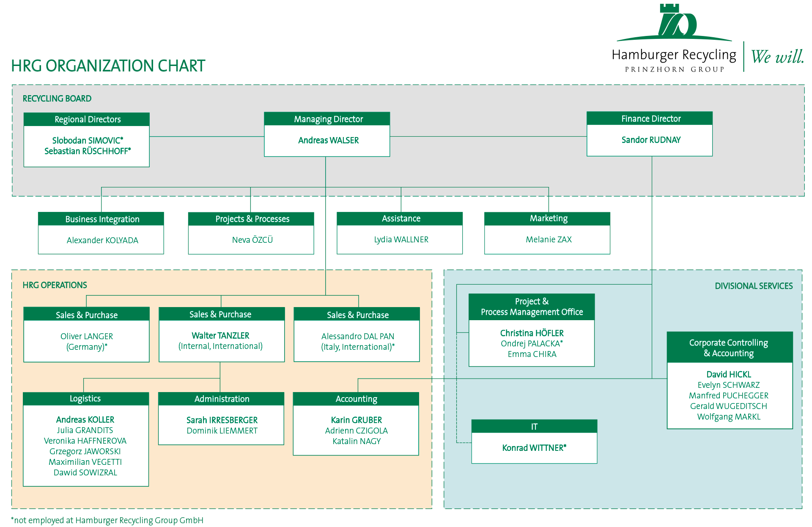Select the Regional Directors header
Screen dimensions: 812x527
[87, 119]
